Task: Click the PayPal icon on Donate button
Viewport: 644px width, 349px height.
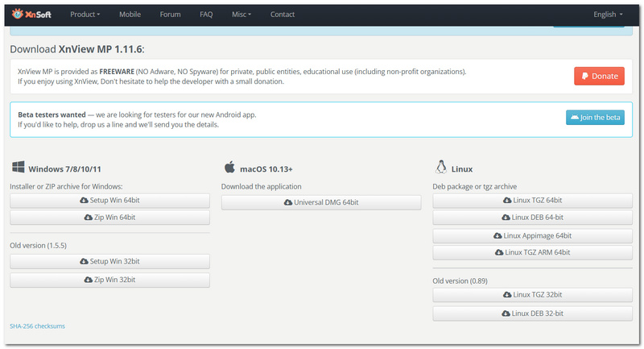Action: coord(585,76)
